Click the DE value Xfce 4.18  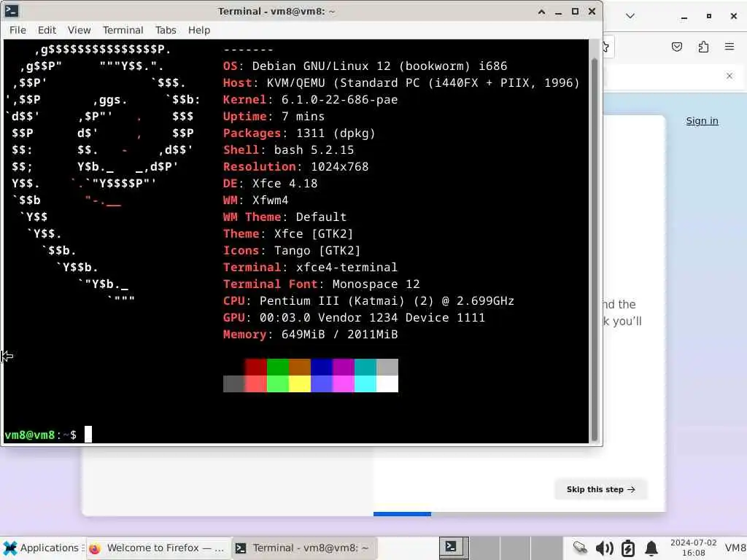285,183
